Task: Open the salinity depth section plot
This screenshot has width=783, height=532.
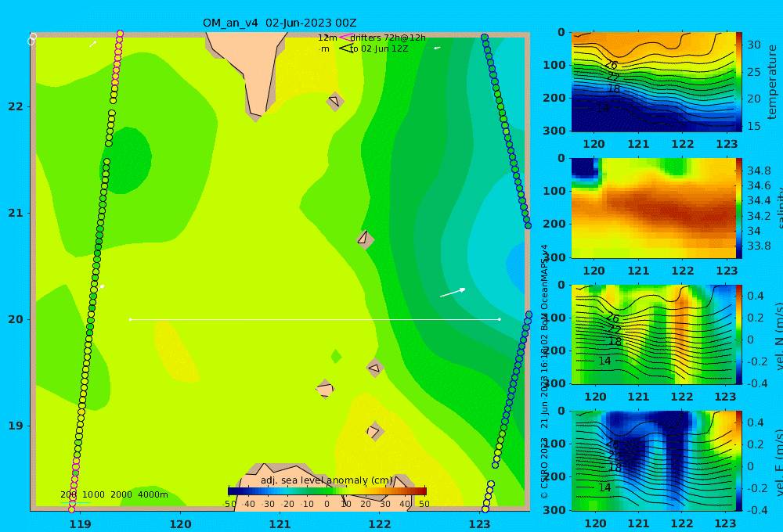Action: [x=653, y=208]
